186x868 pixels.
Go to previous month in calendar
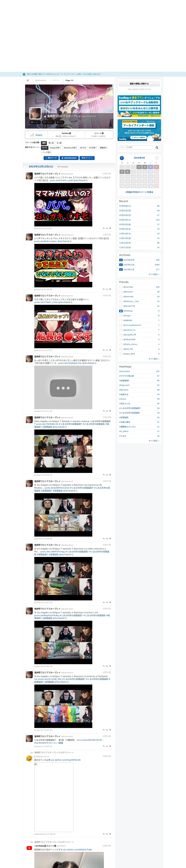tap(122, 158)
